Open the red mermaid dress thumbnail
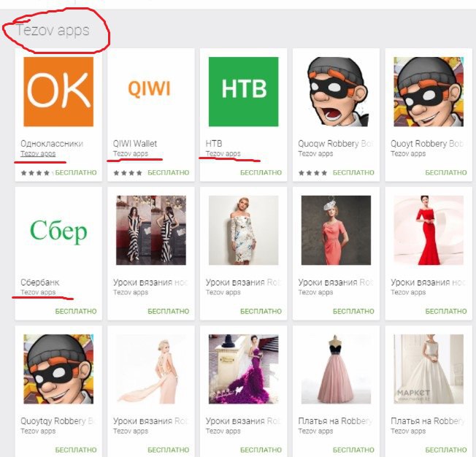 [429, 230]
